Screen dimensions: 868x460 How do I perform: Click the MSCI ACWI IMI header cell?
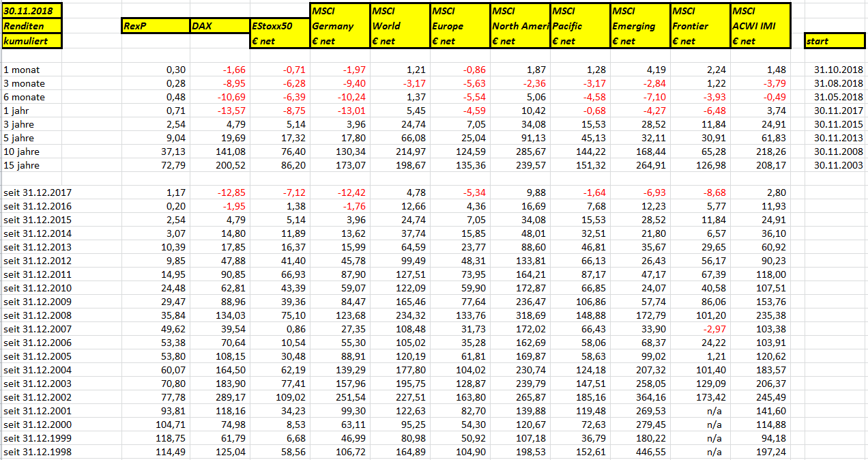[x=760, y=26]
